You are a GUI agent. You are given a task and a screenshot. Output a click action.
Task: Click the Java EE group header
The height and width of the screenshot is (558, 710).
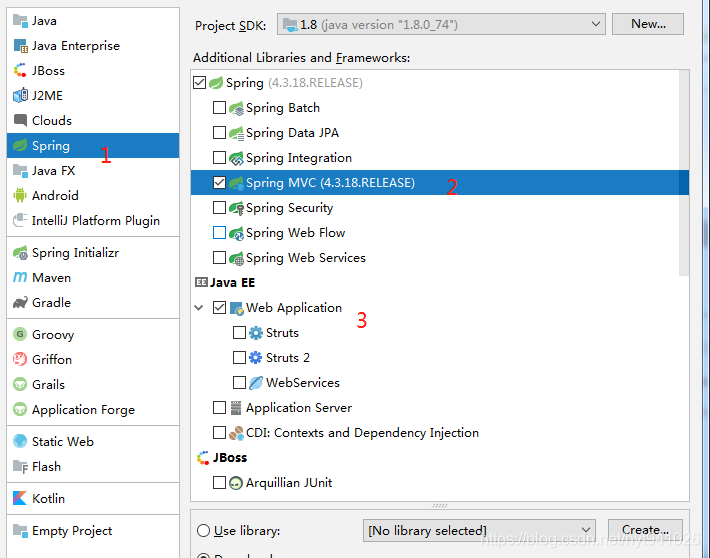225,283
